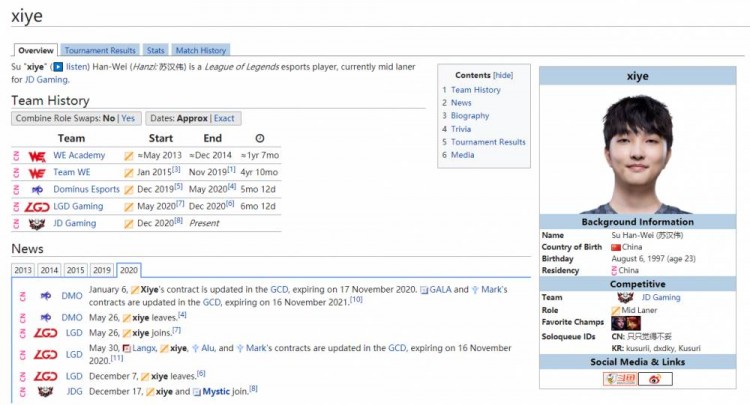The width and height of the screenshot is (750, 405).
Task: Expand the 2019 news section
Action: click(x=102, y=270)
